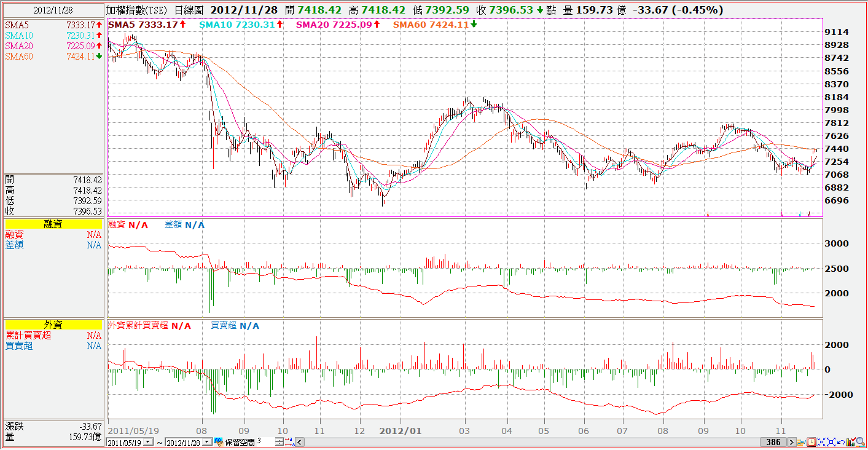Image resolution: width=868 pixels, height=450 pixels.
Task: Click SMA10 7230.31 legend on chart
Action: click(x=242, y=25)
